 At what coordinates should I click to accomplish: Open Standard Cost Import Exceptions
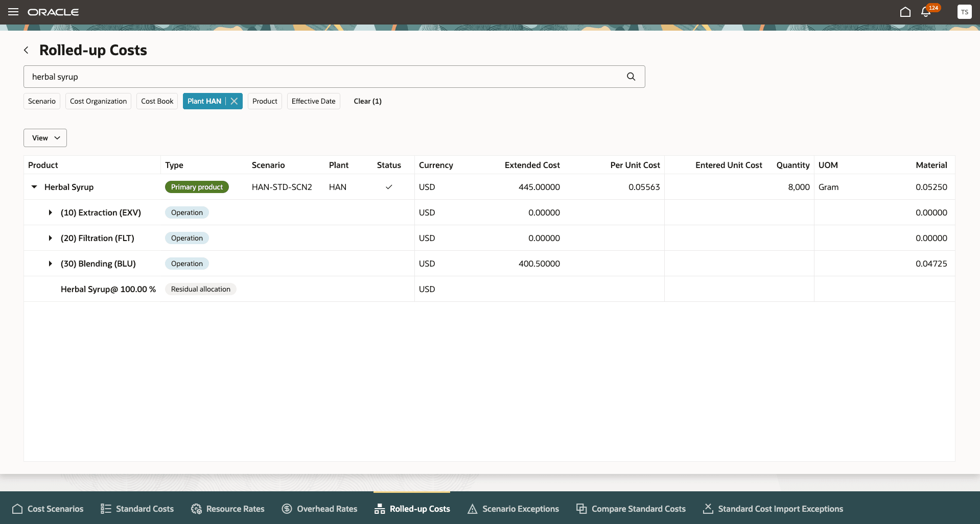tap(772, 509)
